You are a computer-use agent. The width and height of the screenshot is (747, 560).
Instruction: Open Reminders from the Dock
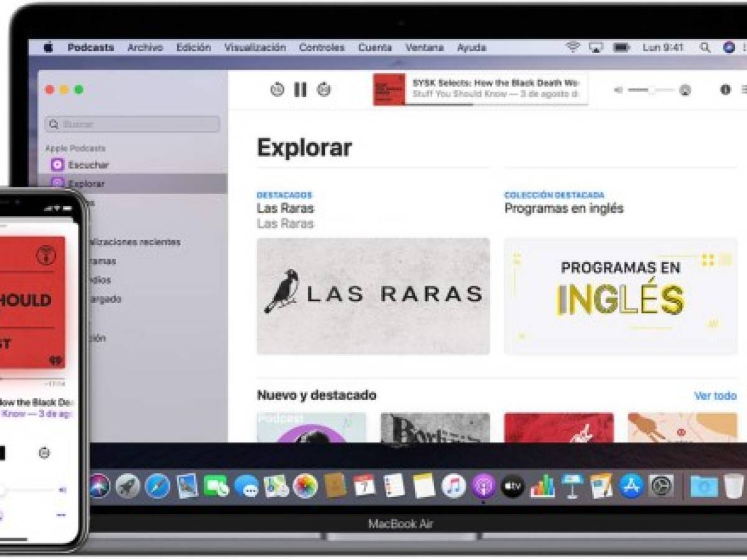(394, 485)
